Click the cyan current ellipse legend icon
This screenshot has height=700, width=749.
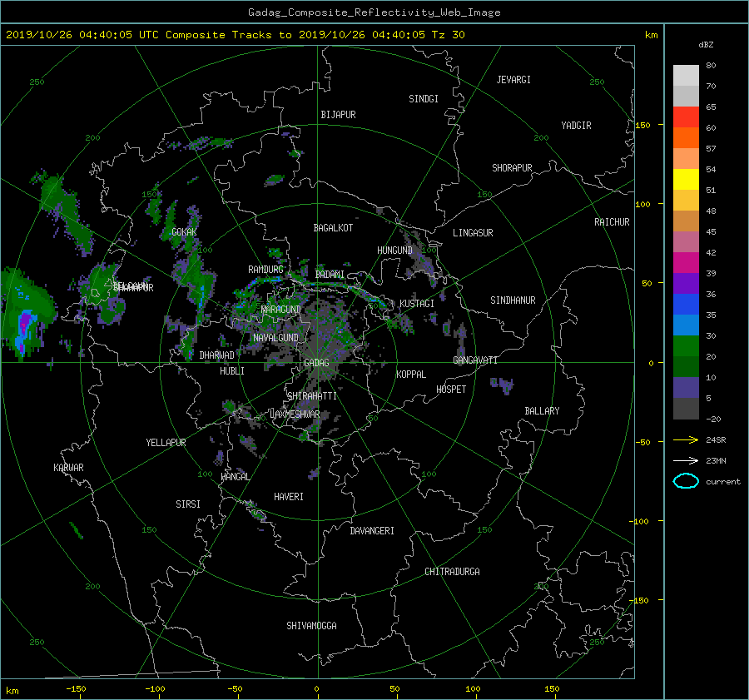(686, 481)
